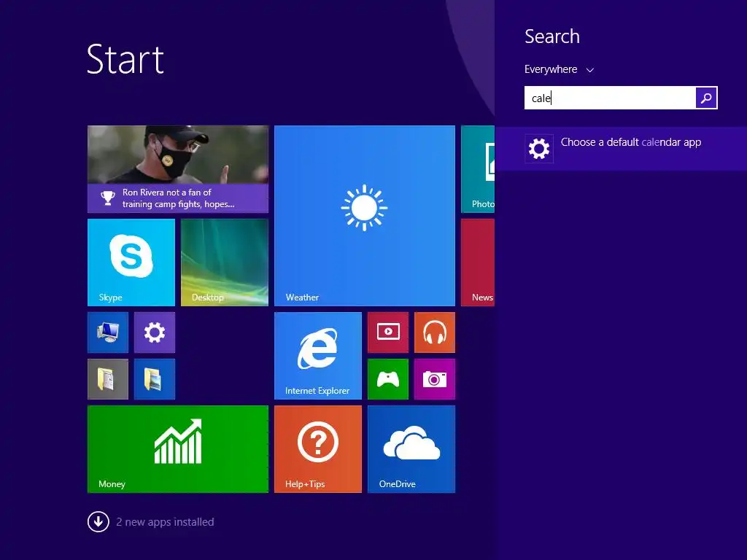Click the '2 new apps installed' text
This screenshot has height=560, width=747.
pyautogui.click(x=165, y=522)
